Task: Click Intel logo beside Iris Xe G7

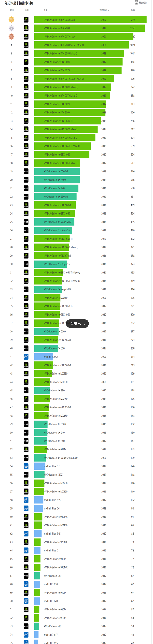Action: 26,357
